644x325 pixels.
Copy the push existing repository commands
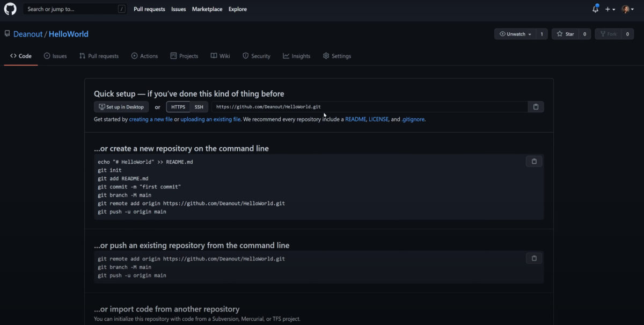point(534,258)
